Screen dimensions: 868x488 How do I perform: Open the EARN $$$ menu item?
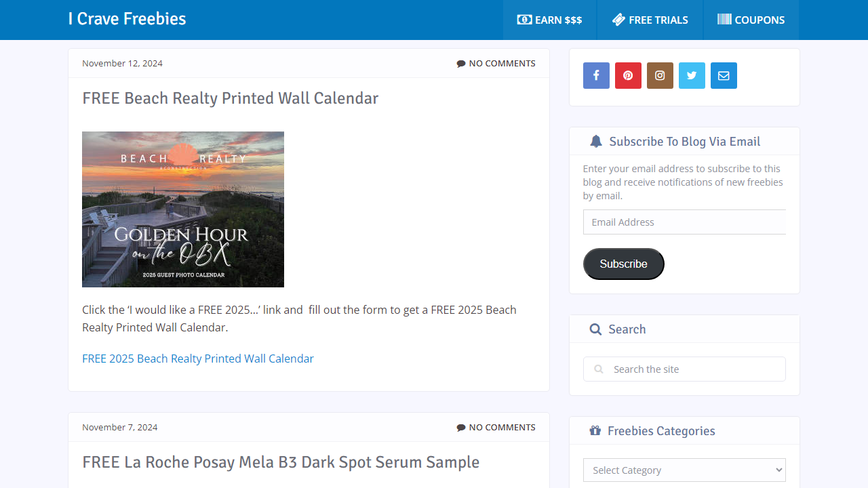point(549,20)
